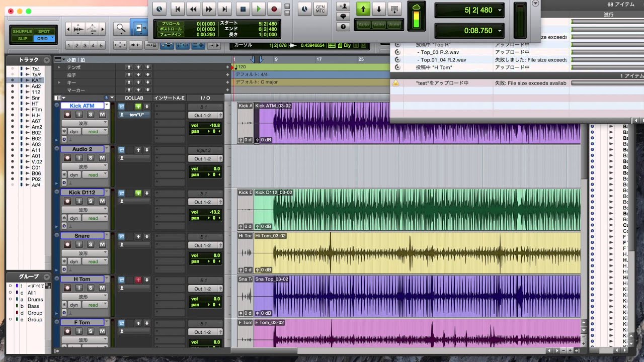The width and height of the screenshot is (644, 362).
Task: Stop the transport
Action: pos(243,9)
